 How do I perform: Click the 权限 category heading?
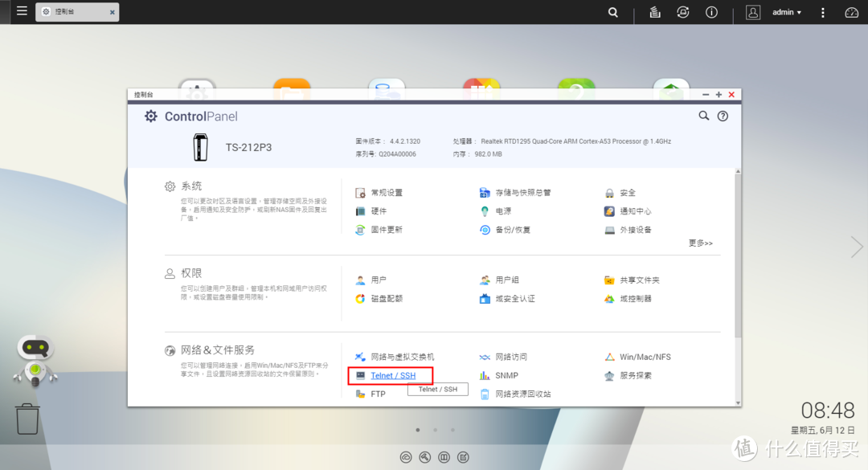[x=191, y=273]
